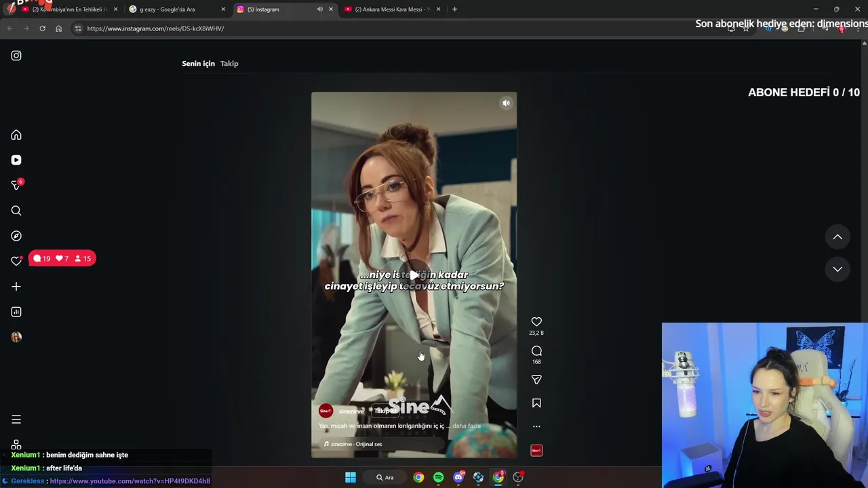The image size is (868, 488).
Task: Open Discord from taskbar
Action: pyautogui.click(x=458, y=477)
